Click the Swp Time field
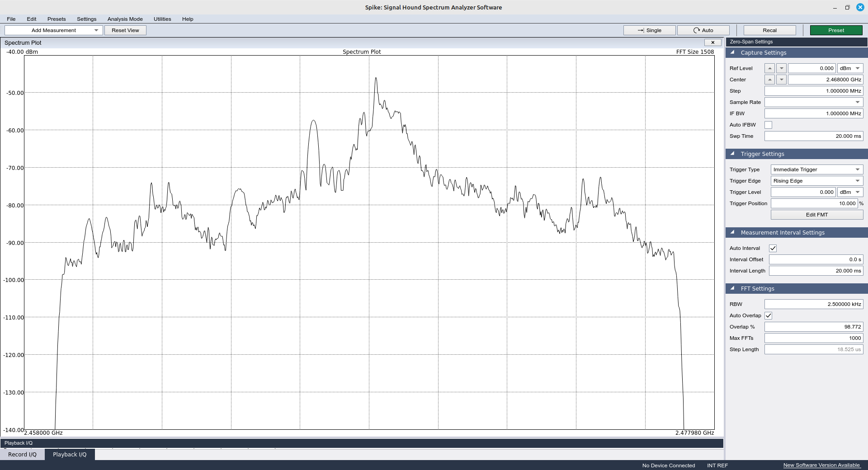 (x=814, y=136)
